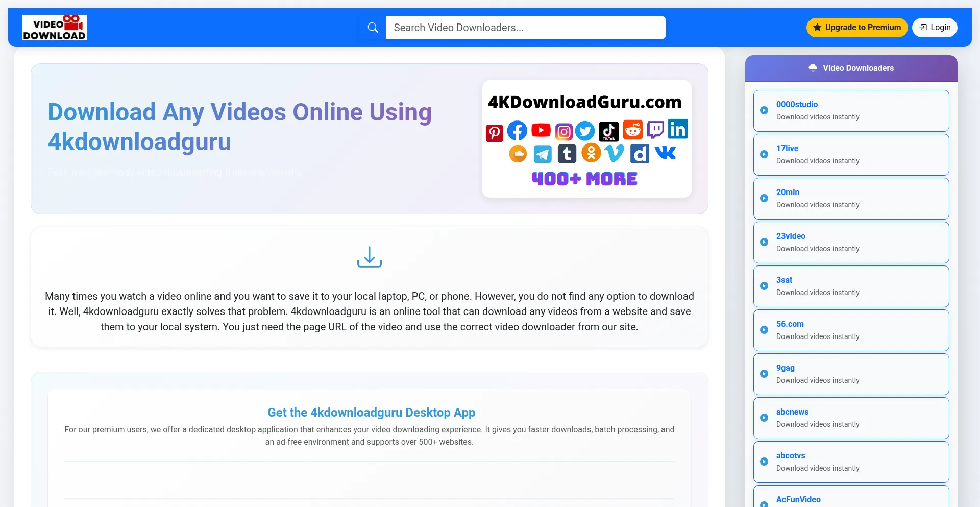Click the Dailymotion icon in the banner

(640, 153)
